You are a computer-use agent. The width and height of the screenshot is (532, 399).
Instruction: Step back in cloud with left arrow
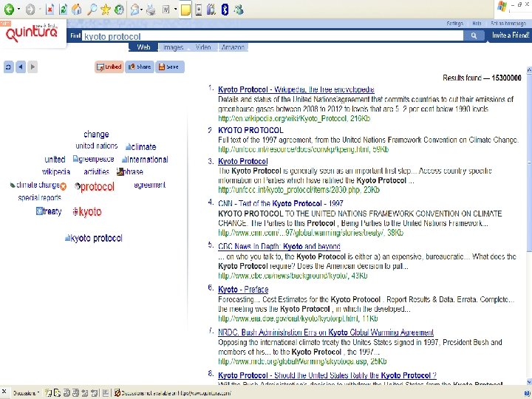pos(21,66)
